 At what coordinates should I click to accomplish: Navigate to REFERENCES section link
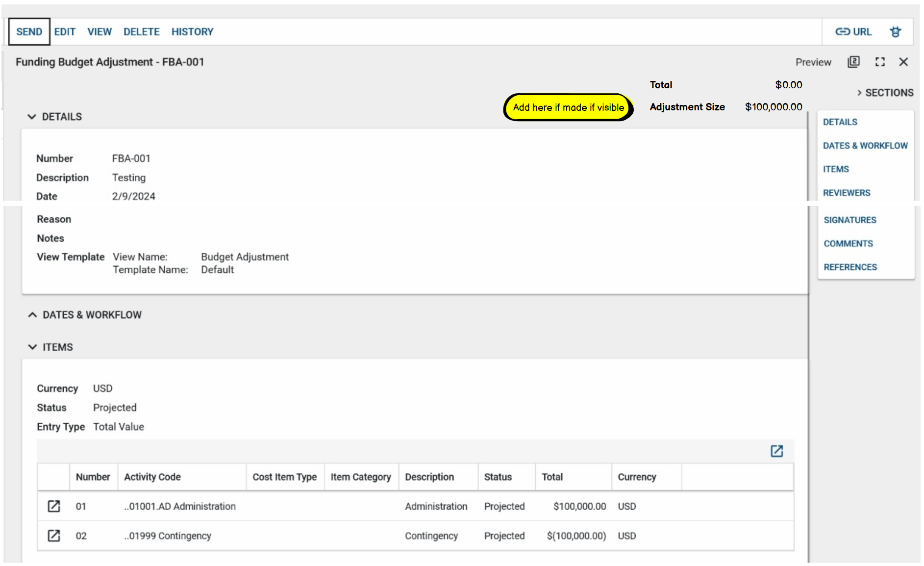pyautogui.click(x=850, y=267)
